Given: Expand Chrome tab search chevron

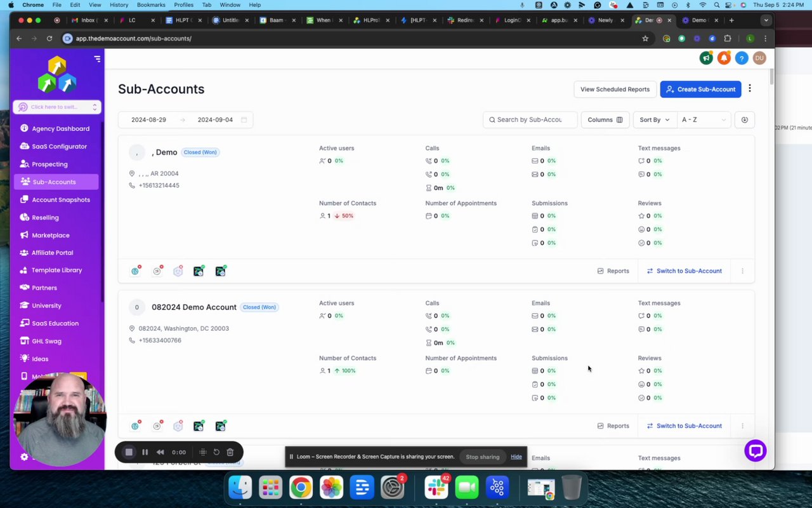Looking at the screenshot, I should (766, 20).
